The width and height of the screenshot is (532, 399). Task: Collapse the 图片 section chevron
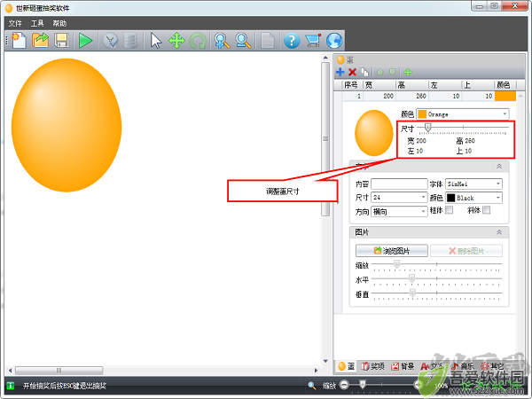pyautogui.click(x=499, y=232)
